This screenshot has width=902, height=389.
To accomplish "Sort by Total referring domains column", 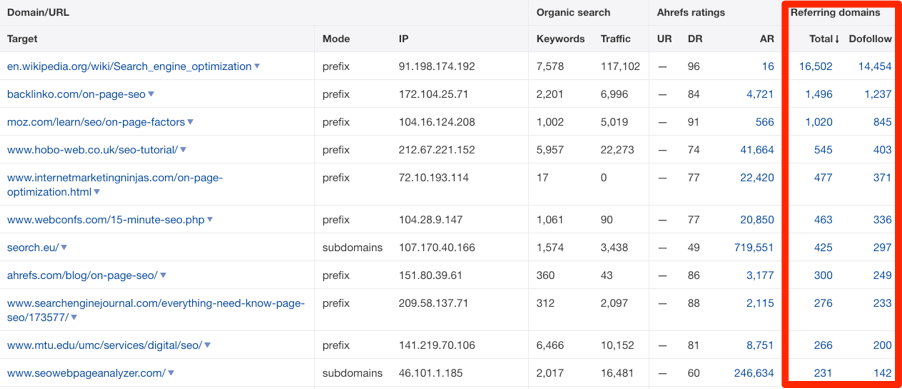I will (x=824, y=39).
